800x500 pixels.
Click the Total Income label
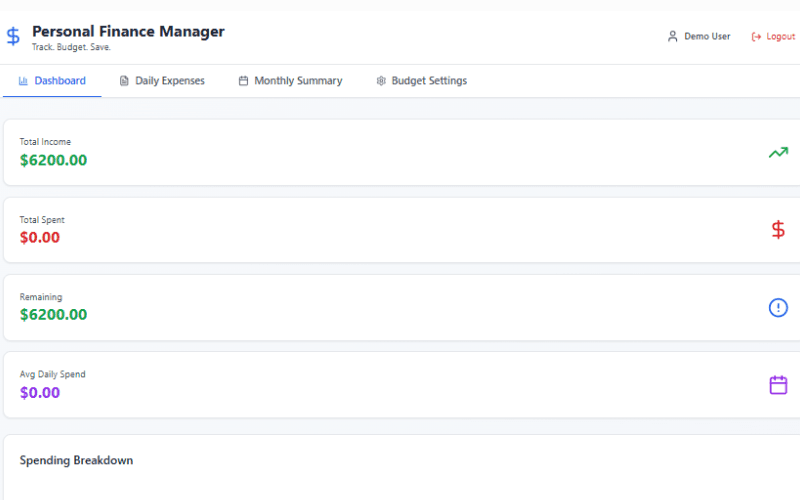tap(45, 142)
